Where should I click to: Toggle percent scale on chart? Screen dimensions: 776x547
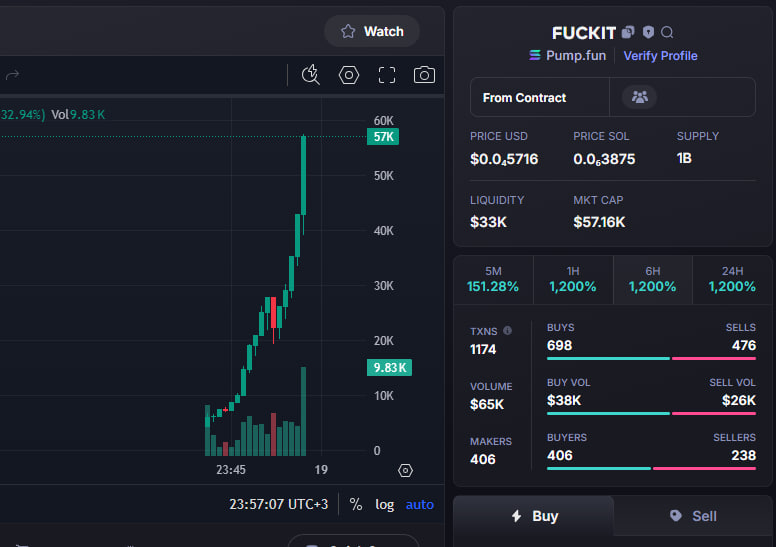click(x=355, y=504)
